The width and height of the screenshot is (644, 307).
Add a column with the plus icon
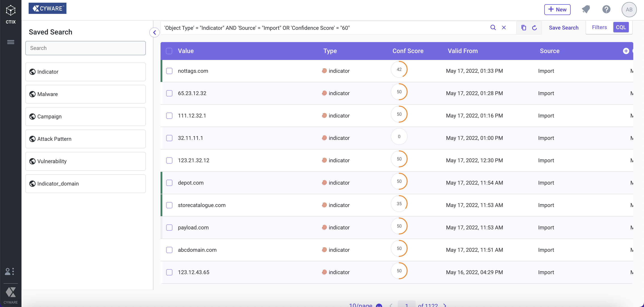coord(626,51)
